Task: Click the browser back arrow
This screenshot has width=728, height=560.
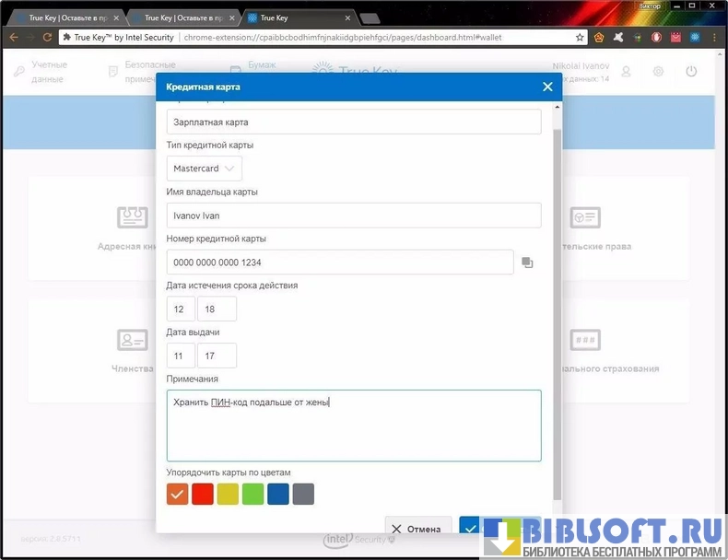Action: click(14, 38)
